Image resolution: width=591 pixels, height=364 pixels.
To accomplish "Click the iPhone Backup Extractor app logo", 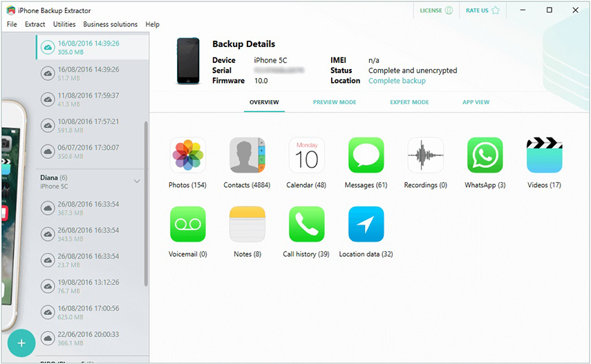I will pyautogui.click(x=11, y=10).
